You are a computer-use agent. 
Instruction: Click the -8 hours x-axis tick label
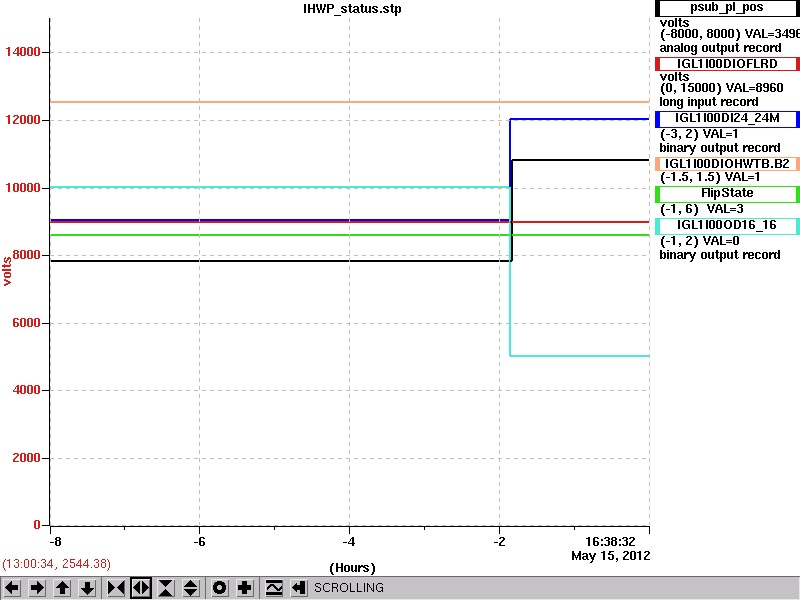point(56,542)
